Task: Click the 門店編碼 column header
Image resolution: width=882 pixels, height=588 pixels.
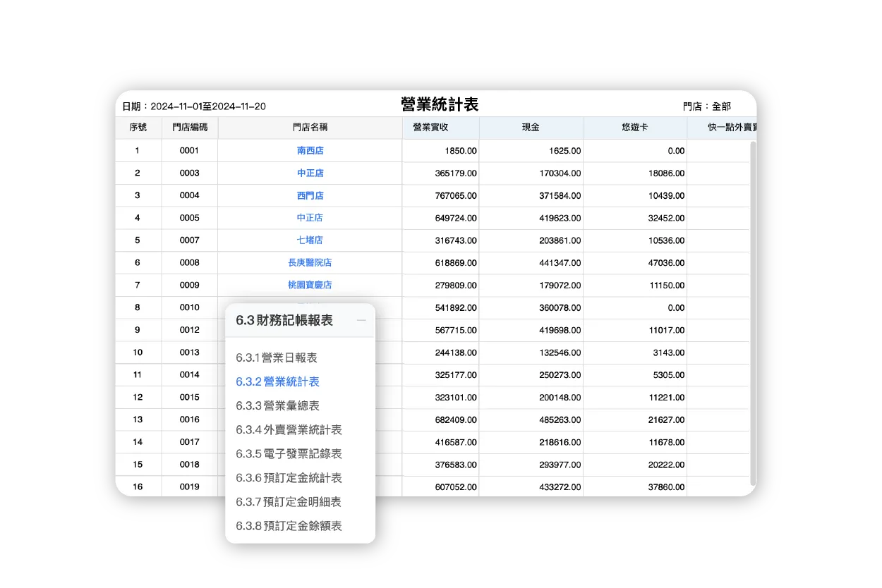Action: (190, 128)
